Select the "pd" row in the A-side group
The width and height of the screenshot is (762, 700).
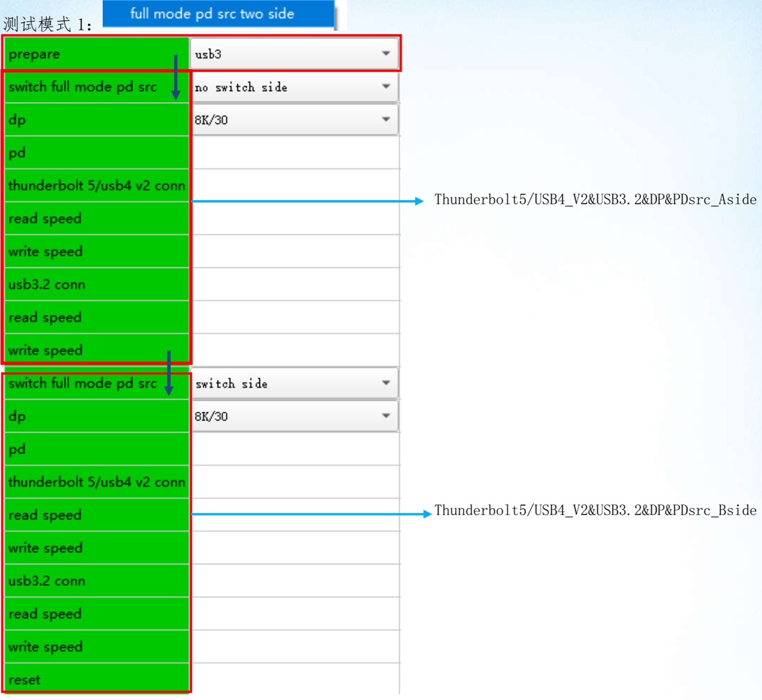(96, 153)
